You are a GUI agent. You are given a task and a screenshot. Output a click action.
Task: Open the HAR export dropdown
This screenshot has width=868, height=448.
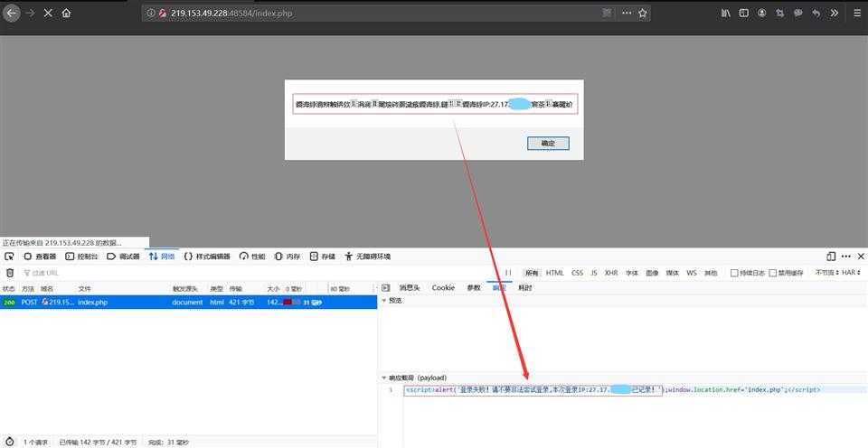coord(852,273)
